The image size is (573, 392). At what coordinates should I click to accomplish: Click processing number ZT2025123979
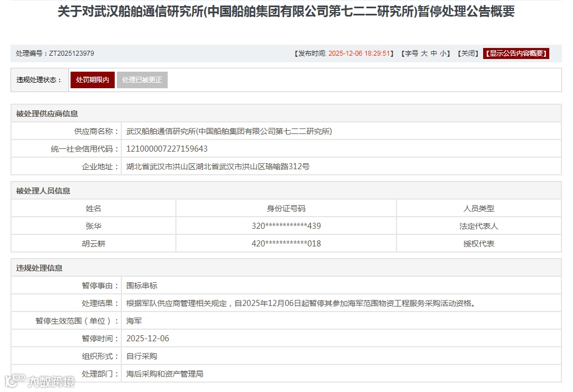point(72,53)
